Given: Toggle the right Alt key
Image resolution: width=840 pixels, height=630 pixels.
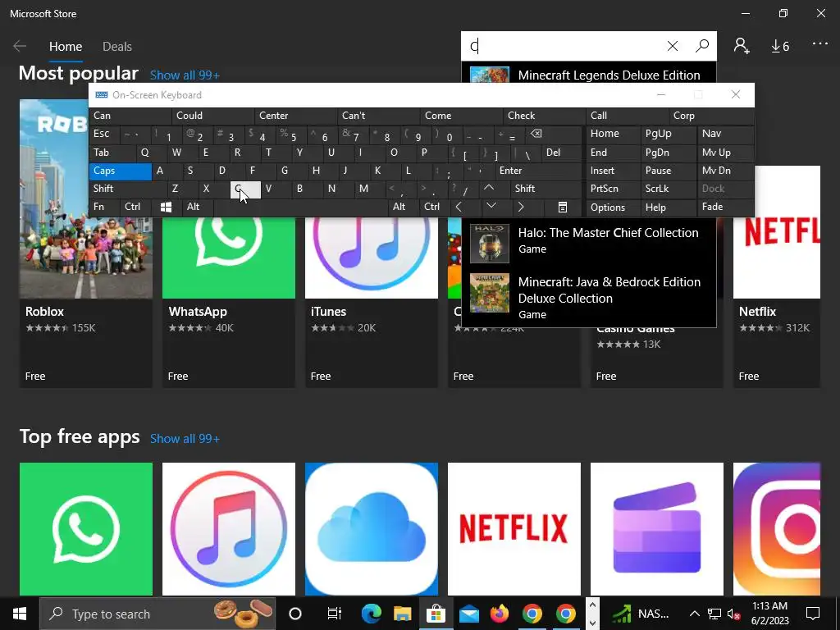Looking at the screenshot, I should click(402, 207).
